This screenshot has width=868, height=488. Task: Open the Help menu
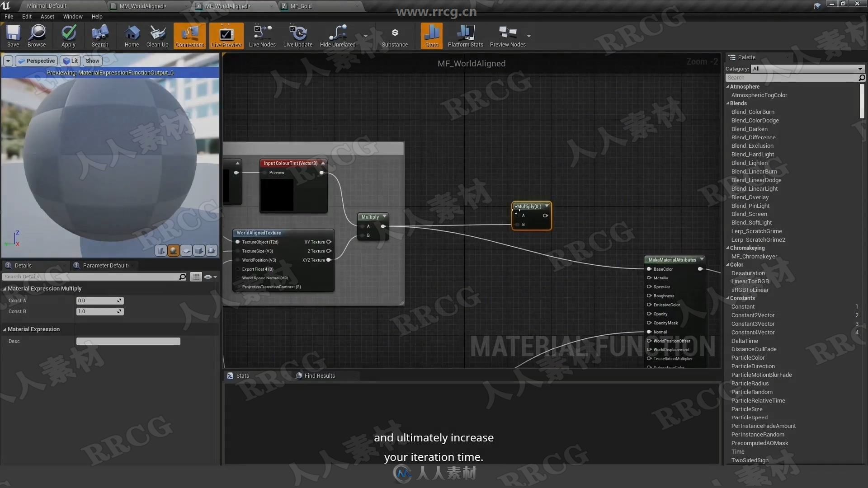(97, 16)
